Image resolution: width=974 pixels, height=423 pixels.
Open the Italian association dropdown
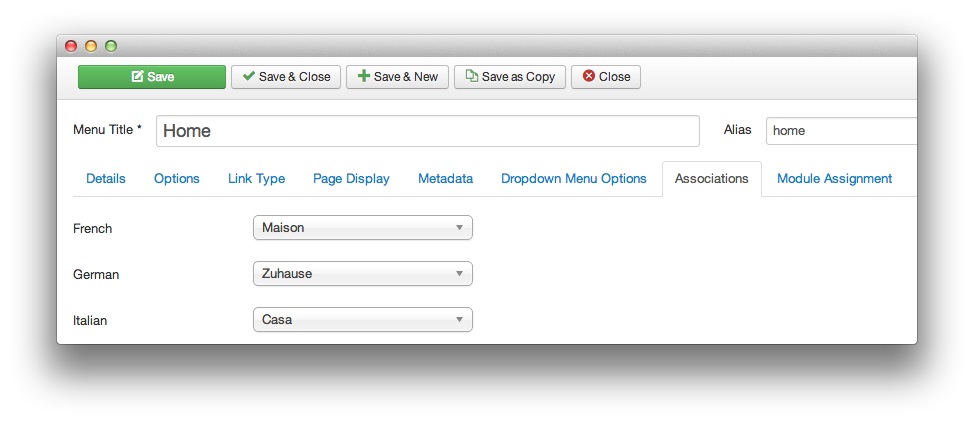tap(362, 320)
